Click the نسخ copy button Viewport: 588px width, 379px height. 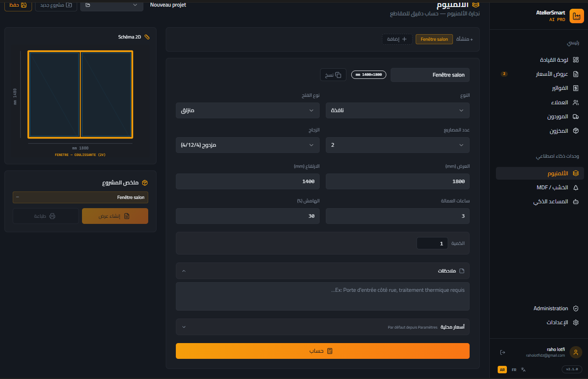point(333,75)
